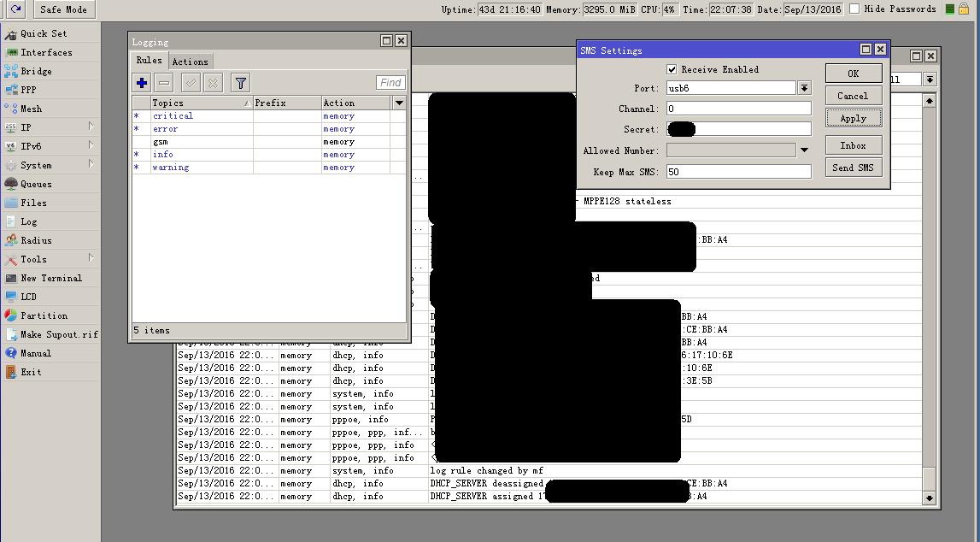Click the Find input field in Logging
This screenshot has height=542, width=980.
point(390,82)
